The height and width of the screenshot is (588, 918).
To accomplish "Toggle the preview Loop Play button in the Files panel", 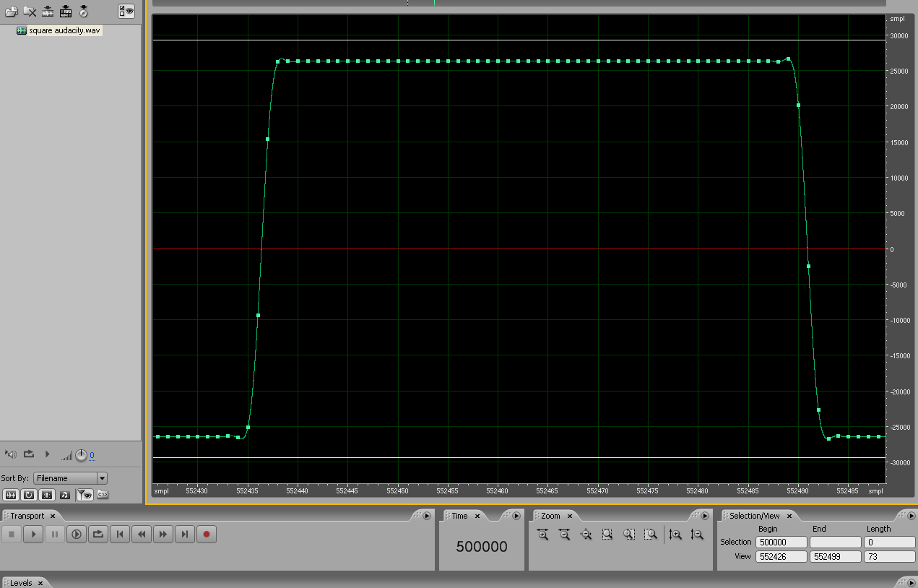I will click(x=29, y=454).
